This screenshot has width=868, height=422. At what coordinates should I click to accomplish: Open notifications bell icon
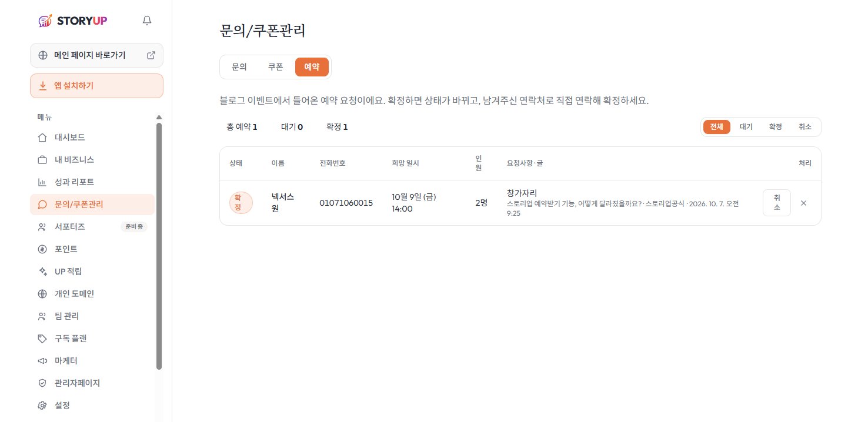coord(147,21)
